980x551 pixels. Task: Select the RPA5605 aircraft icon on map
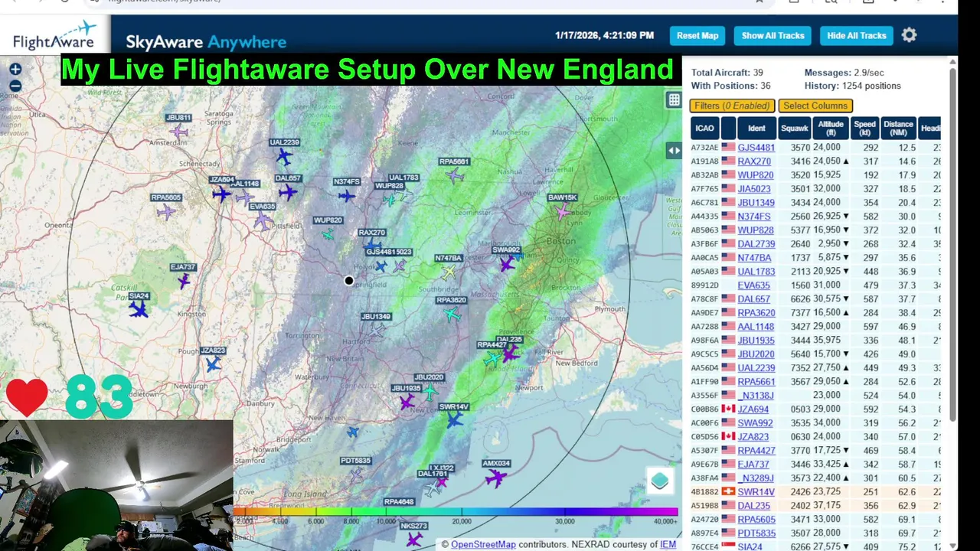click(166, 211)
